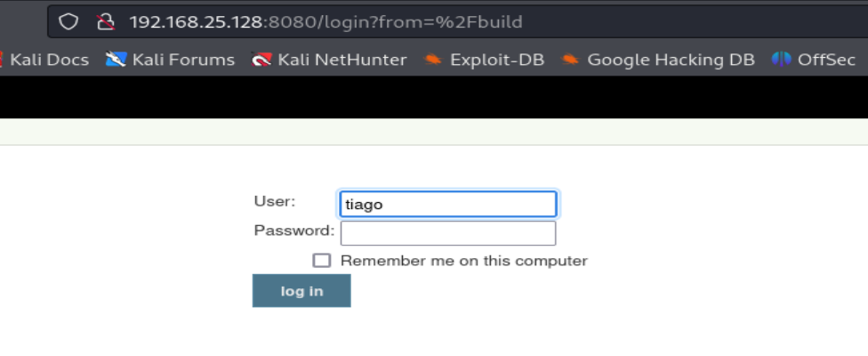Open the Kali NetHunter bookmark label
This screenshot has width=868, height=356.
point(342,60)
